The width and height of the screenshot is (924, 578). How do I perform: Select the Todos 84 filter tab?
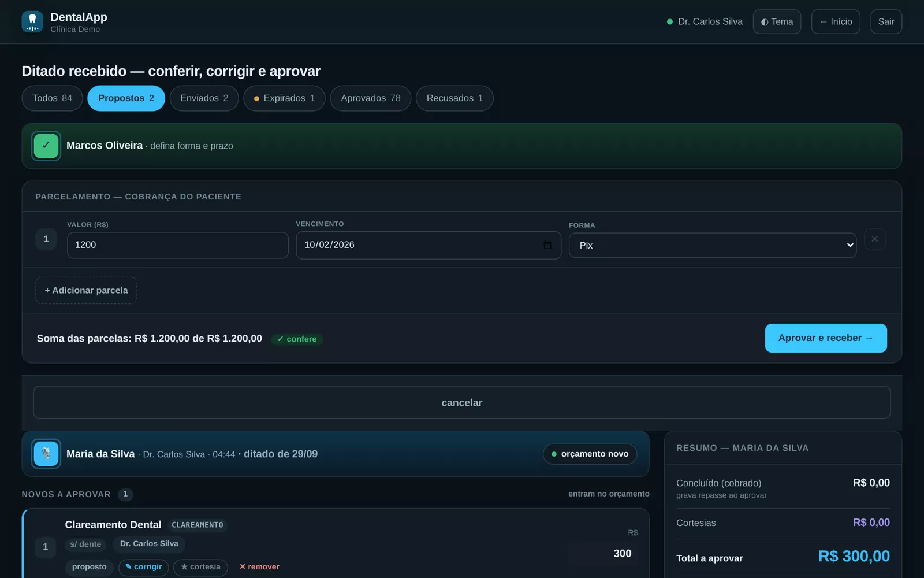(53, 98)
